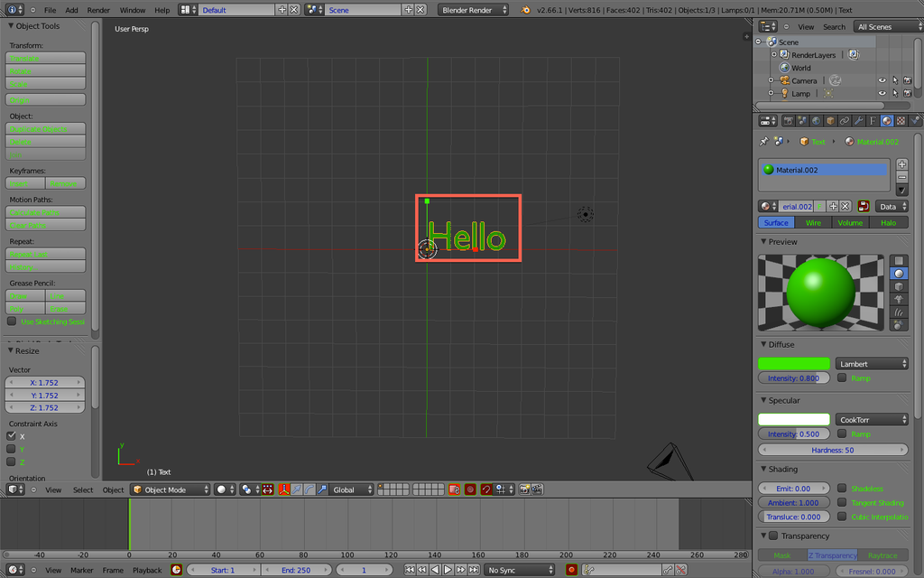Enable the Shadeless checkbox
Image resolution: width=924 pixels, height=578 pixels.
(842, 489)
